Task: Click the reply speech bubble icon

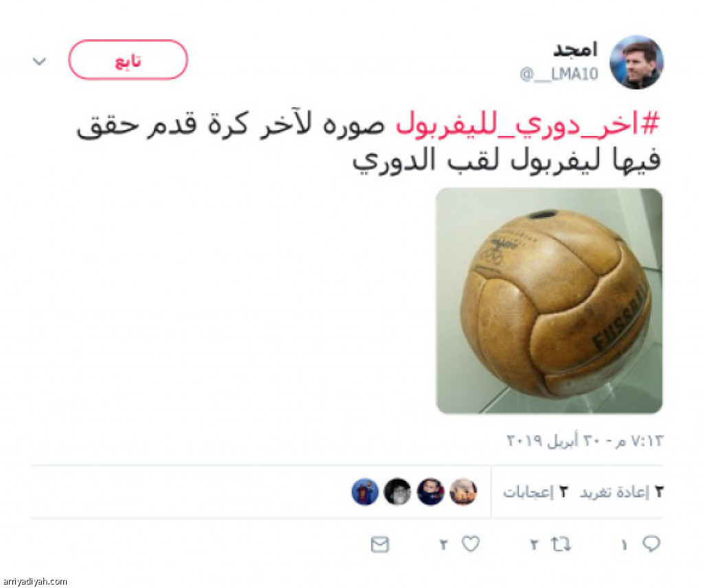Action: pos(652,544)
